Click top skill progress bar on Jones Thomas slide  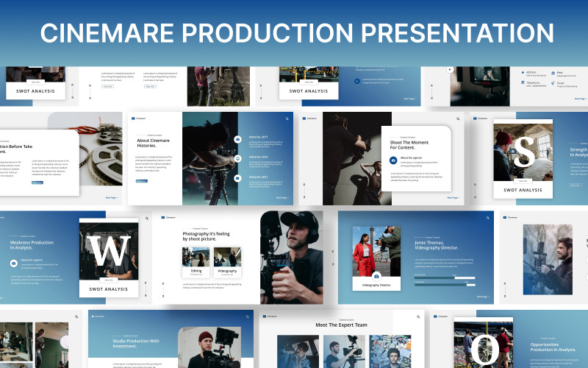445,278
